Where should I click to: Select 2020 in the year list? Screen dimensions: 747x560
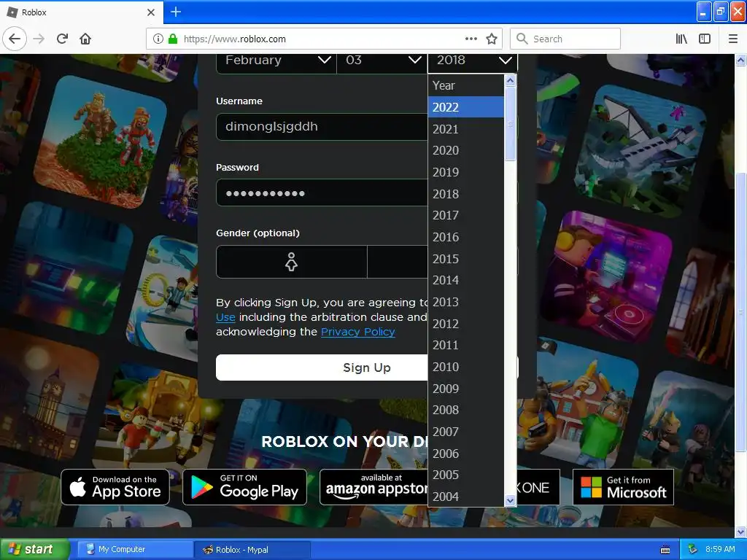pos(465,150)
